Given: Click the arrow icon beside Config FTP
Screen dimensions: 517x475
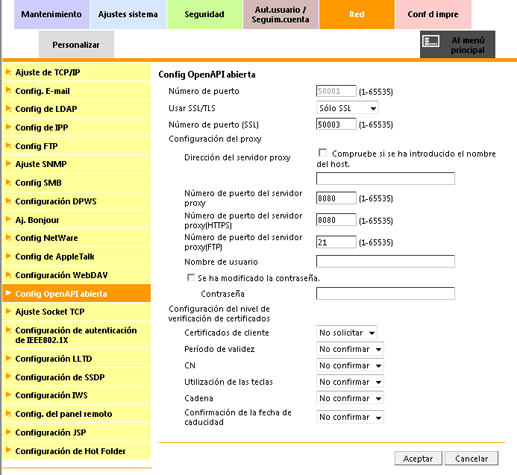Looking at the screenshot, I should click(x=9, y=145).
